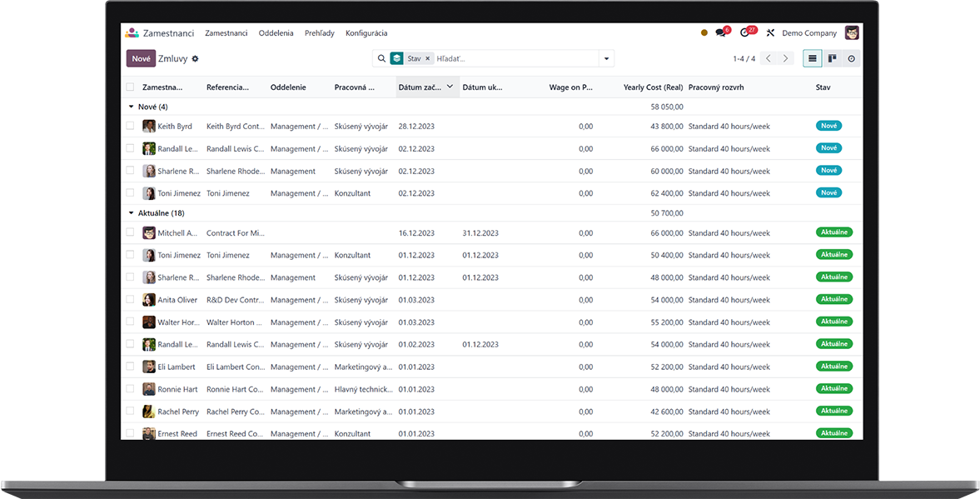Go to next page arrow in pager
The height and width of the screenshot is (499, 980).
coord(786,59)
